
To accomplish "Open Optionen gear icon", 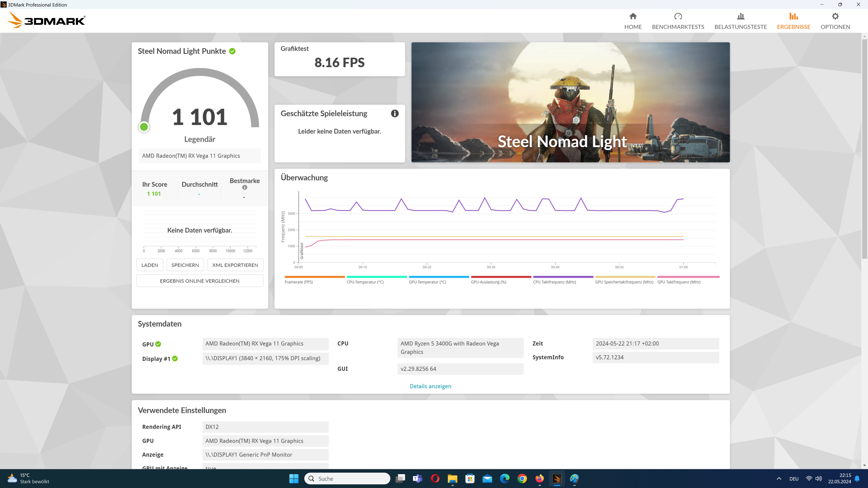I will [x=835, y=16].
